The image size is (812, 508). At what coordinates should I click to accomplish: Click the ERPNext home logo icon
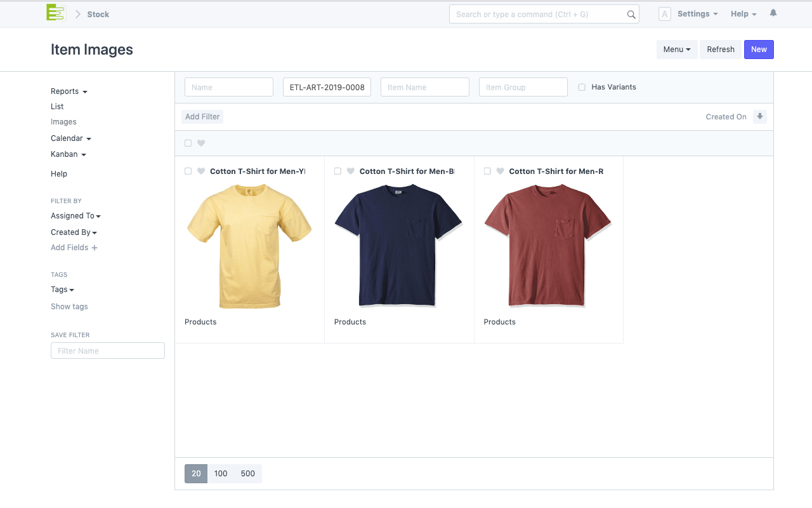(56, 13)
